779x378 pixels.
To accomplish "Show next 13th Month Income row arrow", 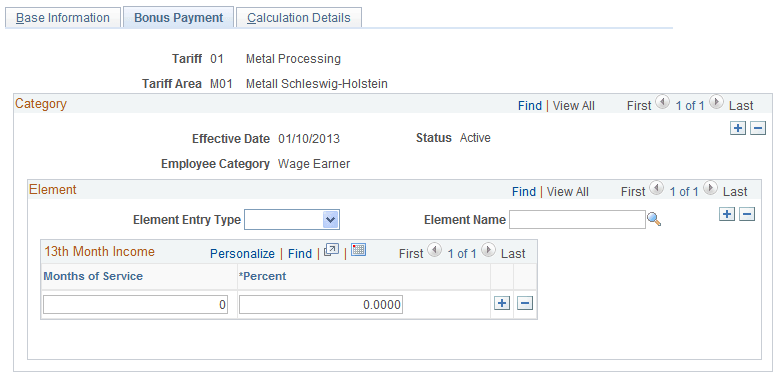I will click(x=488, y=251).
